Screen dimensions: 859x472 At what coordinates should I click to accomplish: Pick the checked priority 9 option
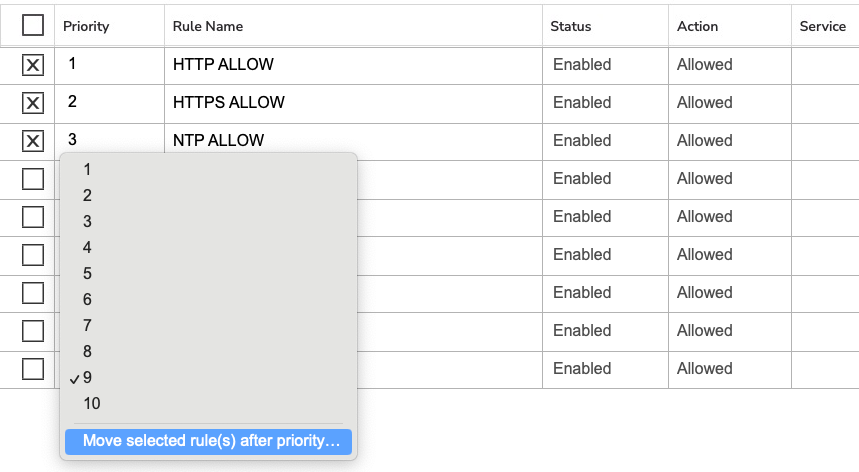(208, 377)
